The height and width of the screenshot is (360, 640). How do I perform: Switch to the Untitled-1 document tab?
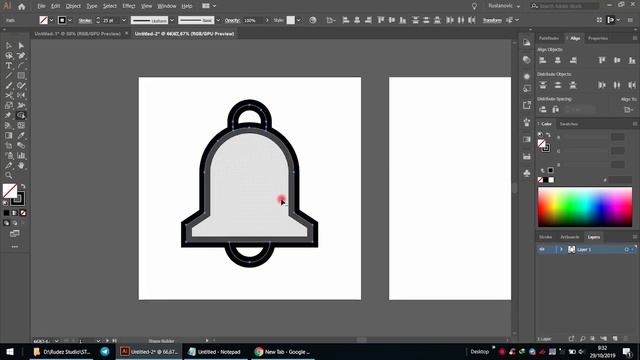click(x=78, y=34)
